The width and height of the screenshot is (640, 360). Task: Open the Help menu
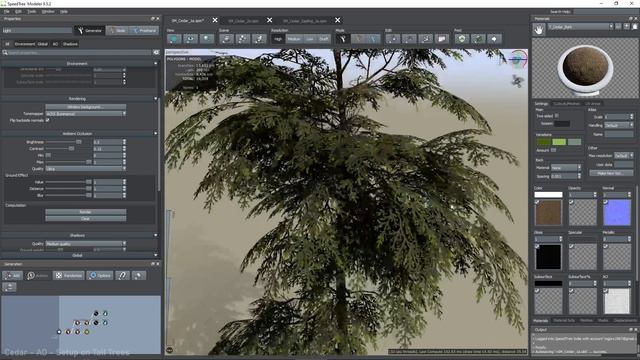tap(64, 11)
